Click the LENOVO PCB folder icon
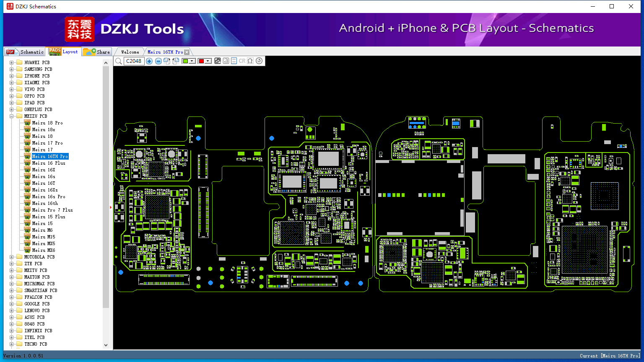644x362 pixels. tap(19, 310)
